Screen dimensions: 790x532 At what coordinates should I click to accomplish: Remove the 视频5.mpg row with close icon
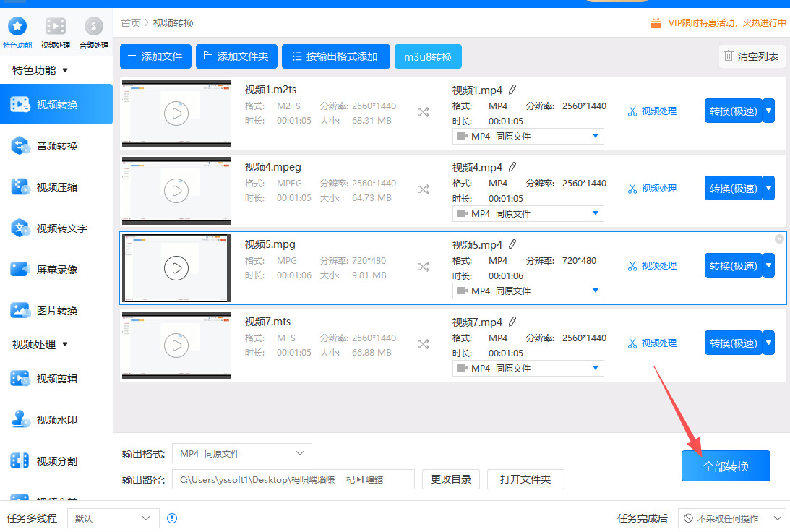tap(779, 239)
